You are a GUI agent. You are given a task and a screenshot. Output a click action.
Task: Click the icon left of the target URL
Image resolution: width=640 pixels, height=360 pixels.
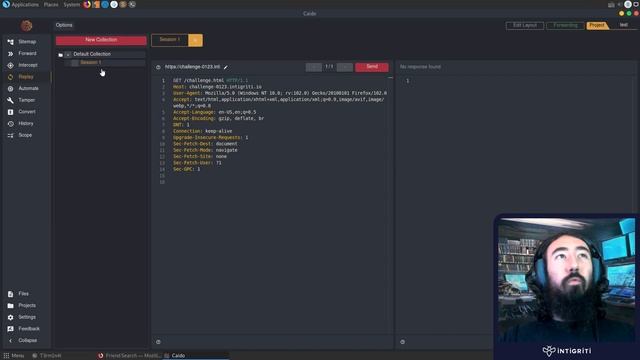(x=158, y=67)
